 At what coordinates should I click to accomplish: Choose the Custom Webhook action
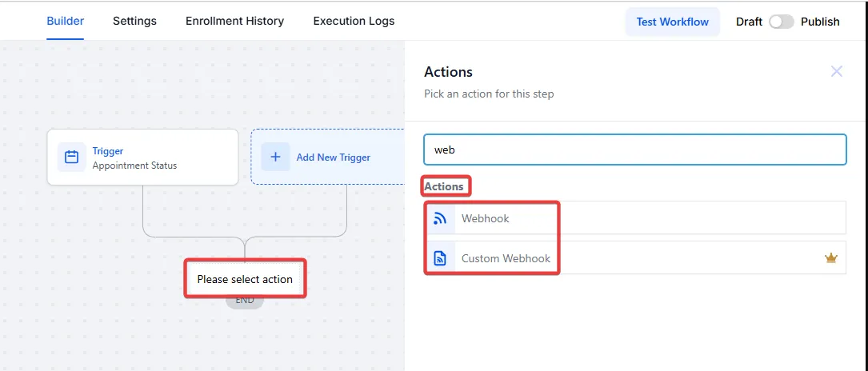point(506,258)
